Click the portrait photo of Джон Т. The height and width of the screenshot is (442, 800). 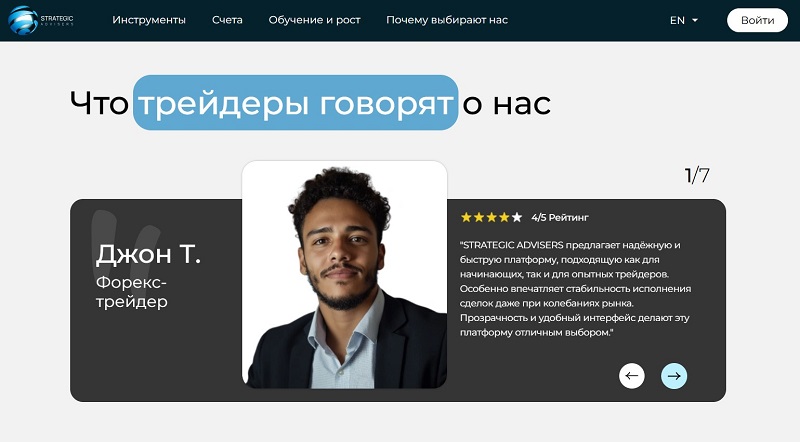click(x=344, y=275)
